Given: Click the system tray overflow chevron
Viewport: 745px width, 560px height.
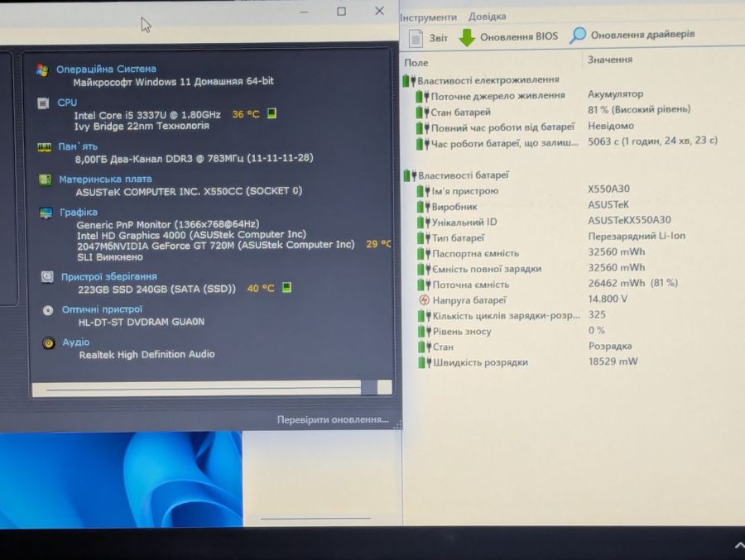Looking at the screenshot, I should (x=740, y=545).
